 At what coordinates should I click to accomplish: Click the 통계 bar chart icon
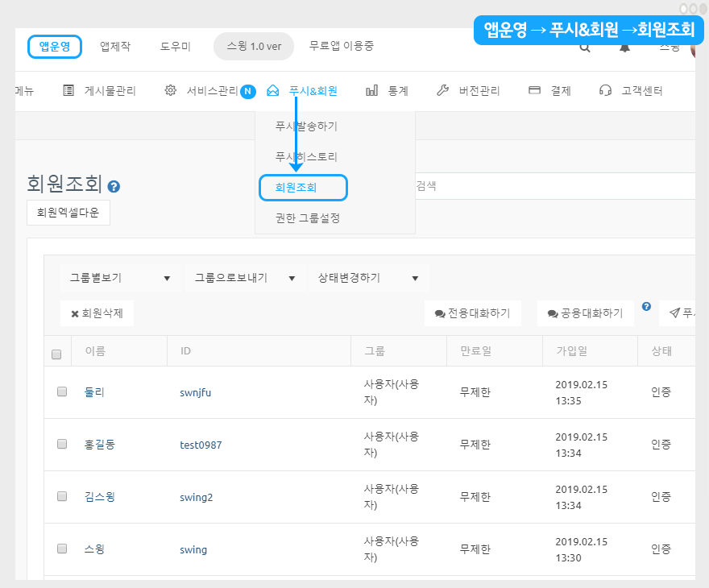tap(371, 91)
